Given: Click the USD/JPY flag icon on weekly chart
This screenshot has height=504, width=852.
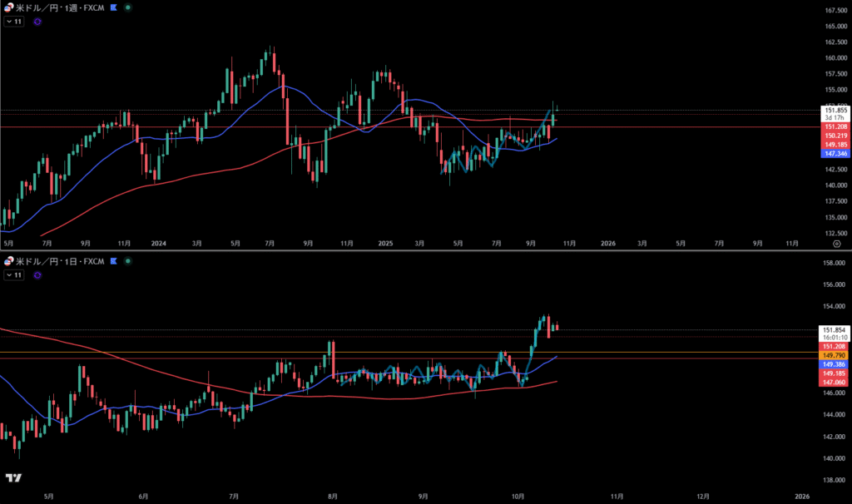Looking at the screenshot, I should click(x=8, y=7).
